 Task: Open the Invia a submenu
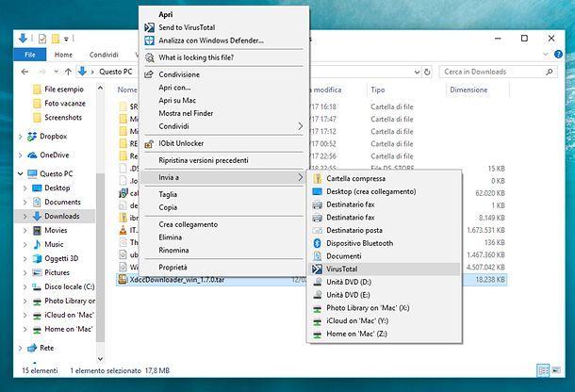tap(223, 177)
